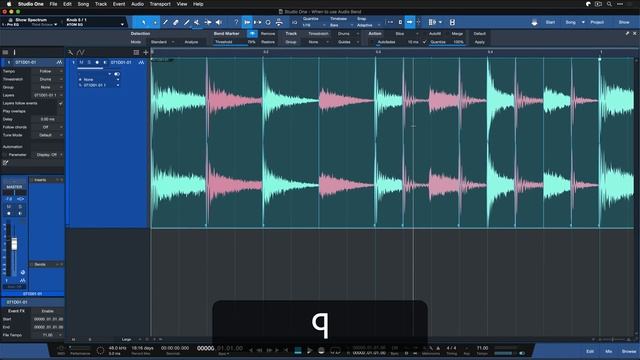Click the automation curve icon above track list
Image resolution: width=640 pixels, height=360 pixels.
pyautogui.click(x=81, y=52)
